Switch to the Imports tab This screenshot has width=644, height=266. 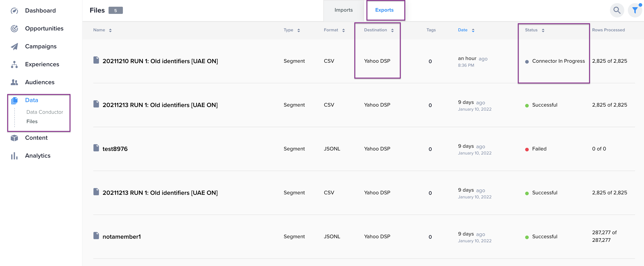(343, 10)
